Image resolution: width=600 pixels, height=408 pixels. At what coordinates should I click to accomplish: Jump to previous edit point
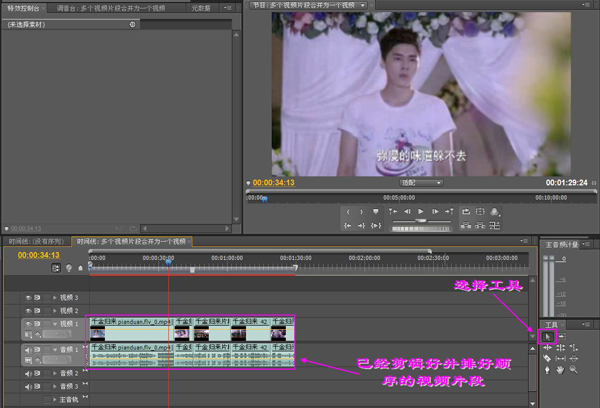pyautogui.click(x=393, y=212)
